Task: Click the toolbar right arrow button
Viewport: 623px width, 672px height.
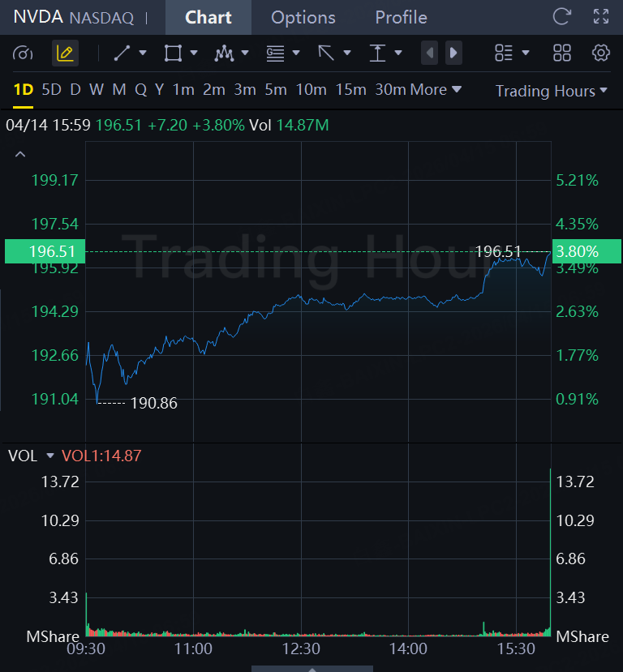Action: tap(453, 54)
